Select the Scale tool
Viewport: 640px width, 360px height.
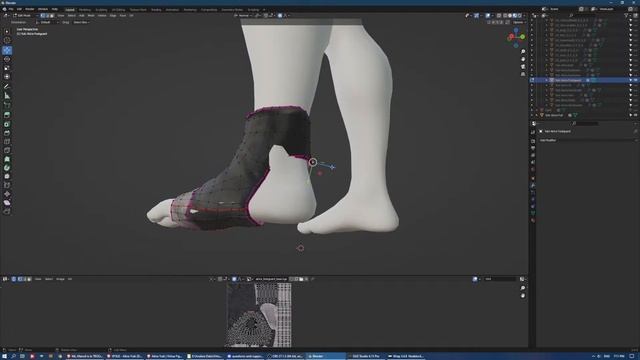(7, 68)
